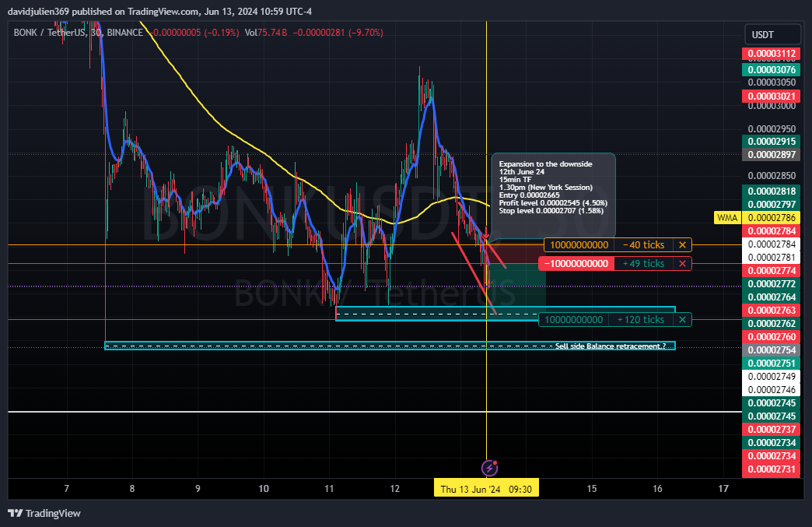Click the red 0.00003112 price label
Viewport: 812px width, 527px height.
(x=772, y=54)
